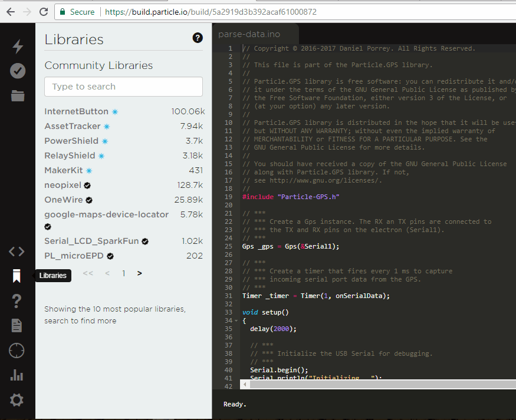Click the Type to search library field
Screen dimensions: 516x420
point(123,87)
